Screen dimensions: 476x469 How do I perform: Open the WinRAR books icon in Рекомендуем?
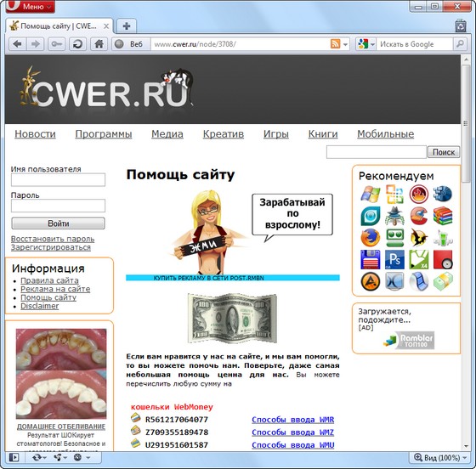pyautogui.click(x=443, y=216)
